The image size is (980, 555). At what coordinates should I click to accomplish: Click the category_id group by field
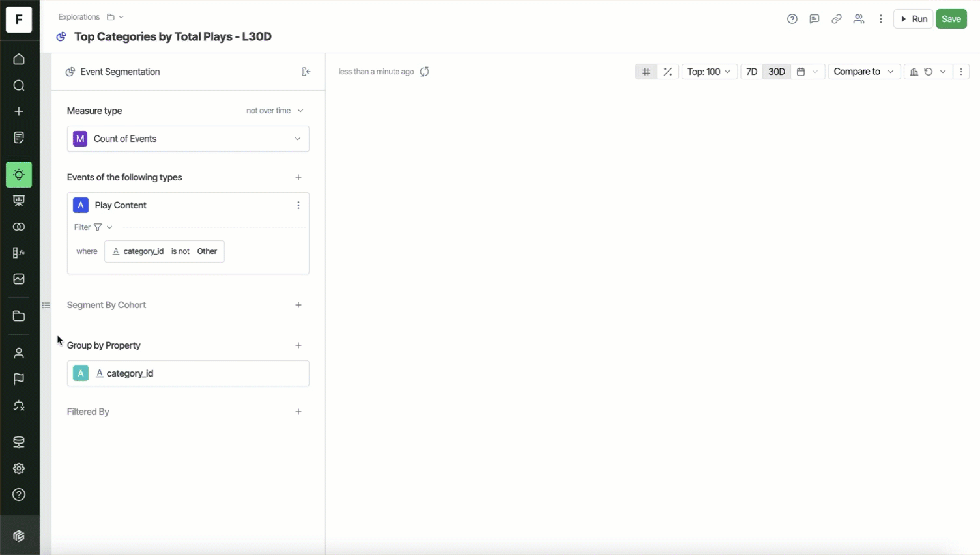(188, 373)
